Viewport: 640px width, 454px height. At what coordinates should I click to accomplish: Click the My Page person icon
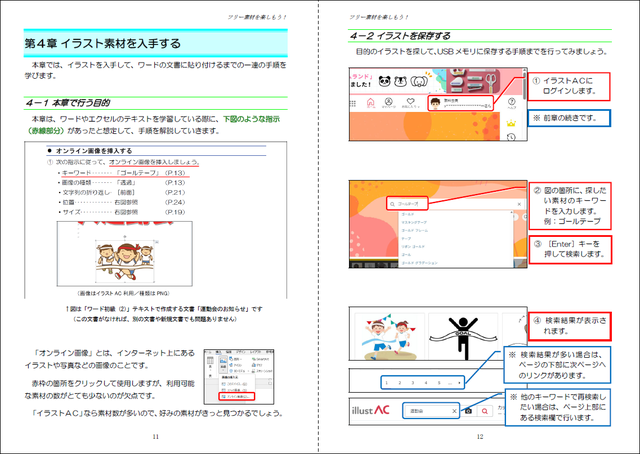pyautogui.click(x=389, y=102)
